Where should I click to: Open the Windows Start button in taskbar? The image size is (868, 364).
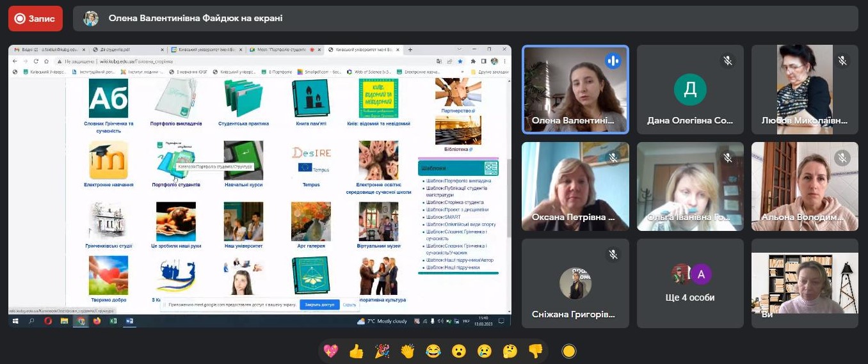(14, 321)
